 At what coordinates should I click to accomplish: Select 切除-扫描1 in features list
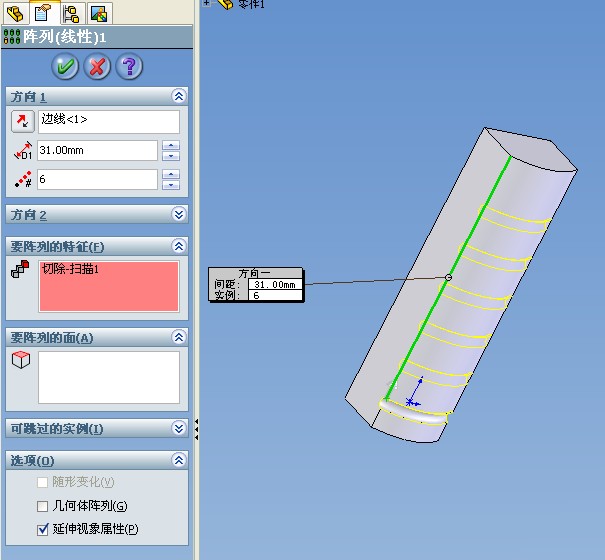coord(70,269)
